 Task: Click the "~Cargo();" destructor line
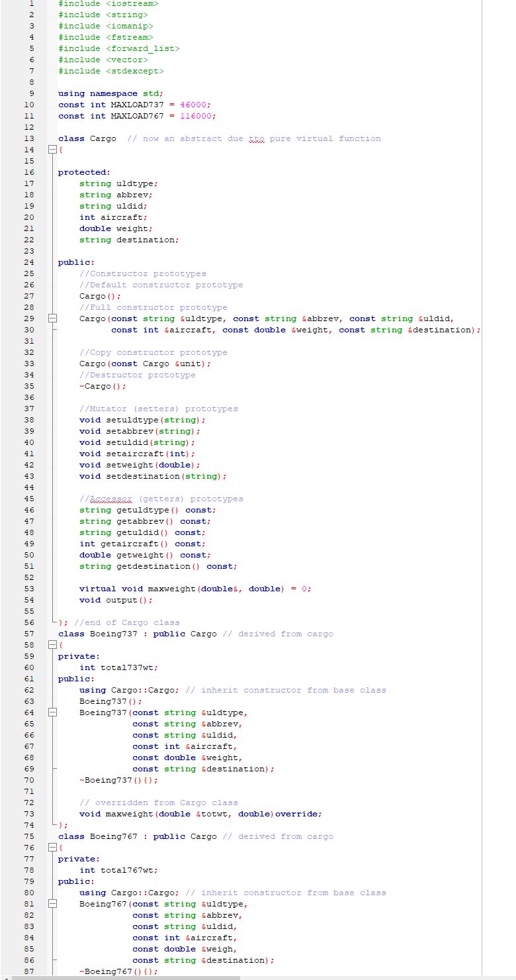(103, 386)
